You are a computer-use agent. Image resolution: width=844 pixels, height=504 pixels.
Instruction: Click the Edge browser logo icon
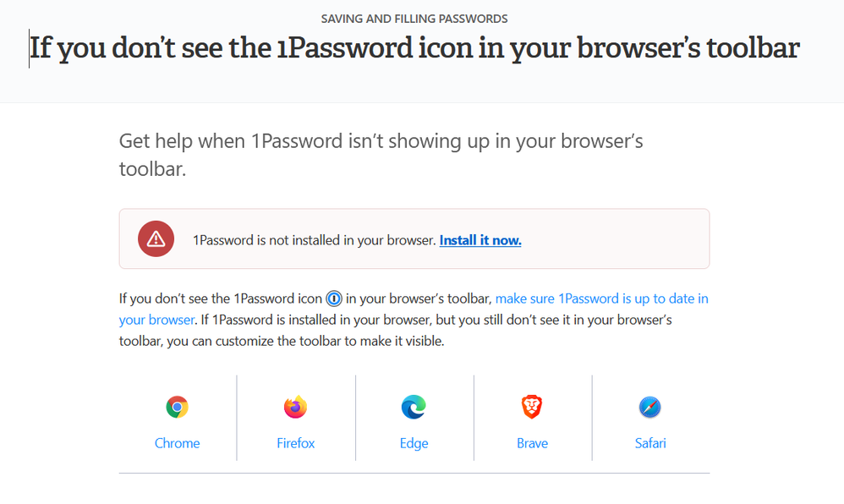click(x=414, y=408)
